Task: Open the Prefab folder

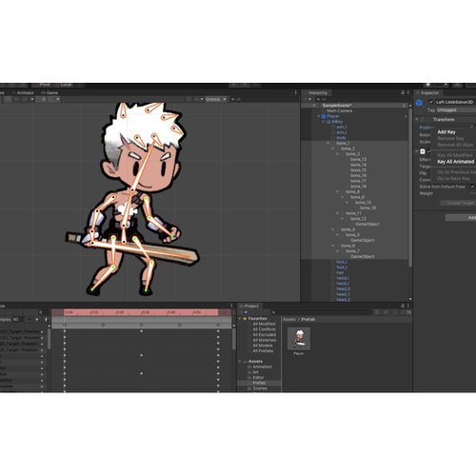Action: click(259, 383)
